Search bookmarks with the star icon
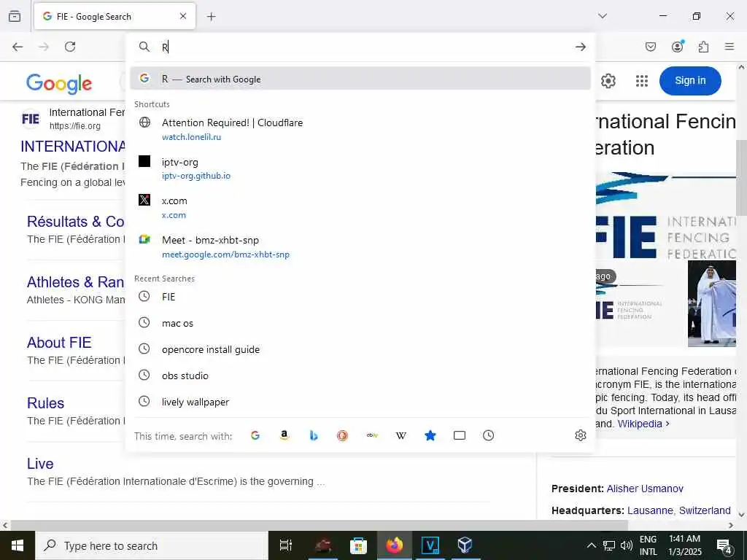This screenshot has width=747, height=560. [x=430, y=435]
